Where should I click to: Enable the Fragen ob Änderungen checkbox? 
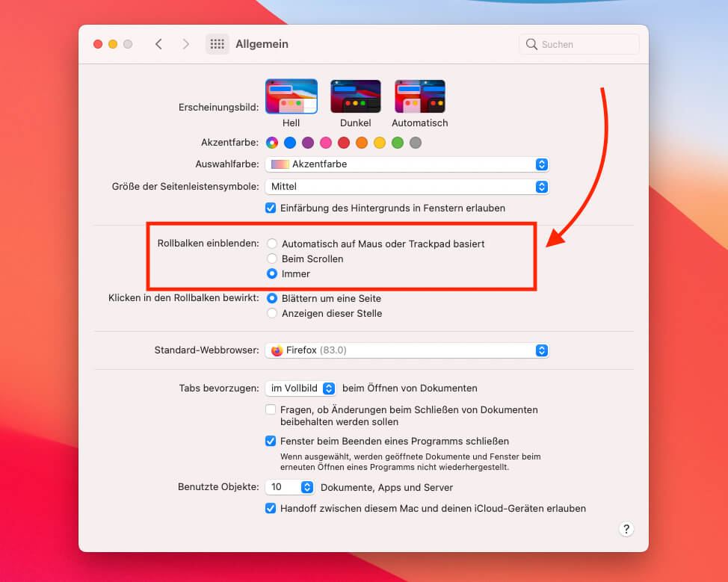pos(271,409)
